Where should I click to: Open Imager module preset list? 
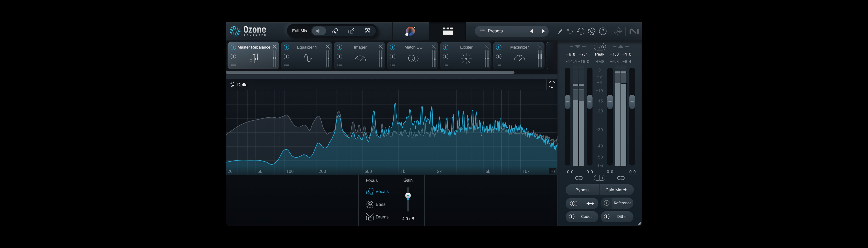340,64
